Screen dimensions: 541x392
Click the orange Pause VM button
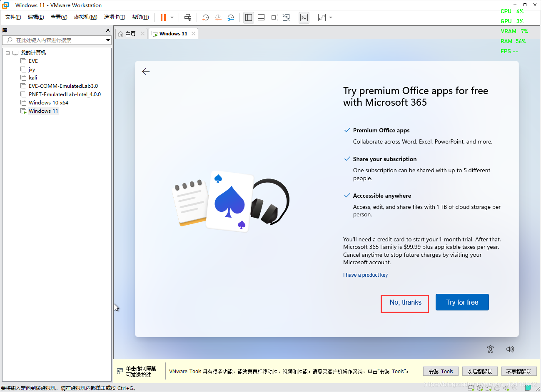(x=163, y=17)
